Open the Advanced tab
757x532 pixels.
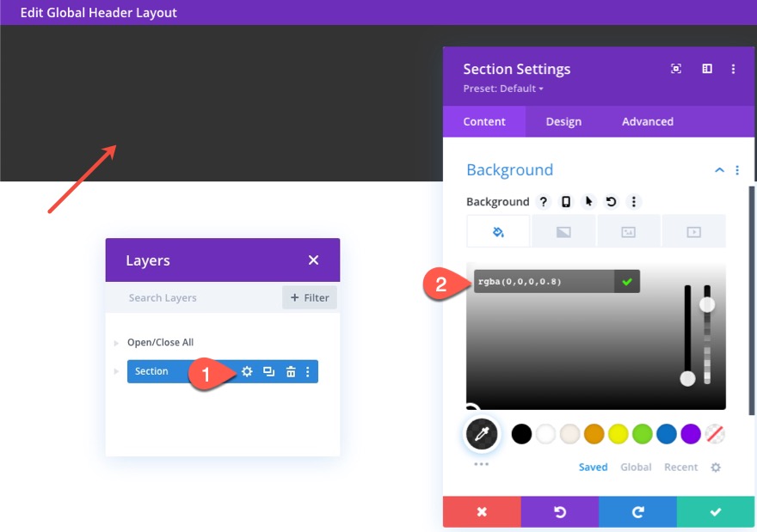(648, 121)
